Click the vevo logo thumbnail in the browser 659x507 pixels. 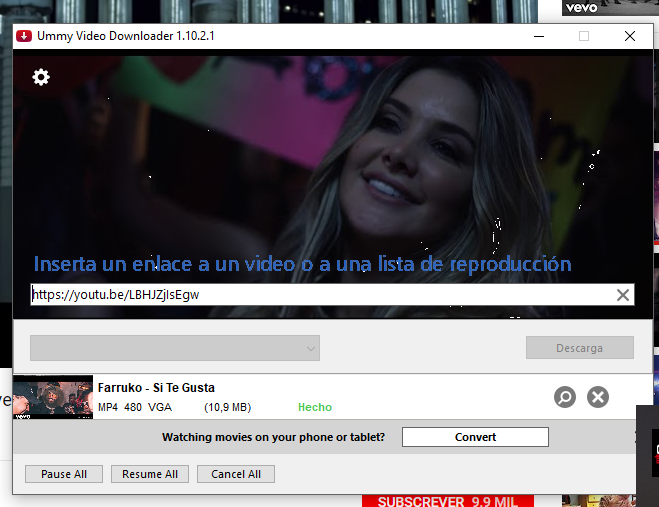coord(610,8)
